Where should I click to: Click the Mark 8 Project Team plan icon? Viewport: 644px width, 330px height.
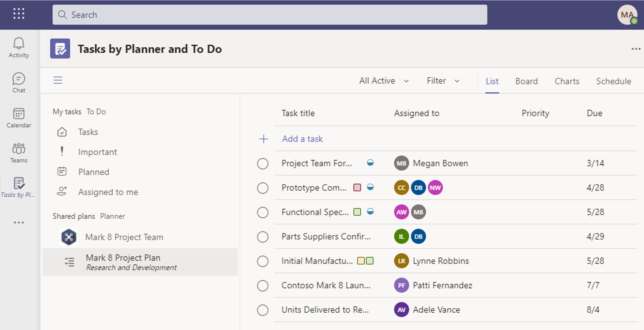point(69,237)
